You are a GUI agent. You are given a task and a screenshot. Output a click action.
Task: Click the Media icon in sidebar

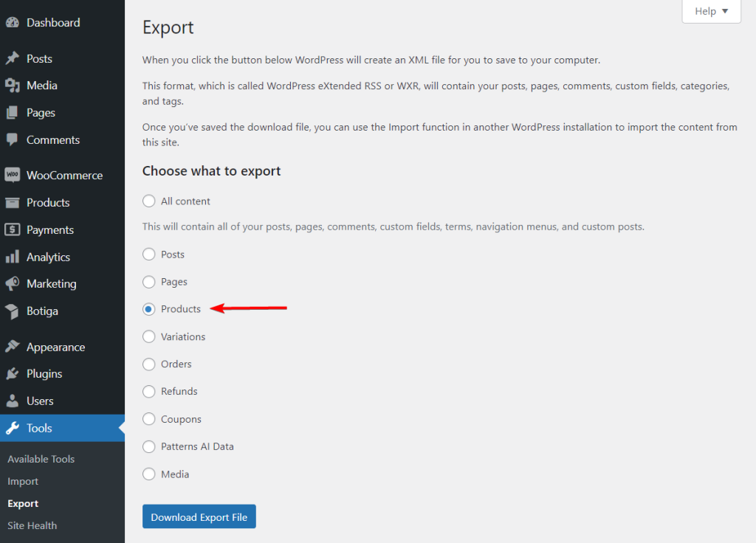click(13, 86)
